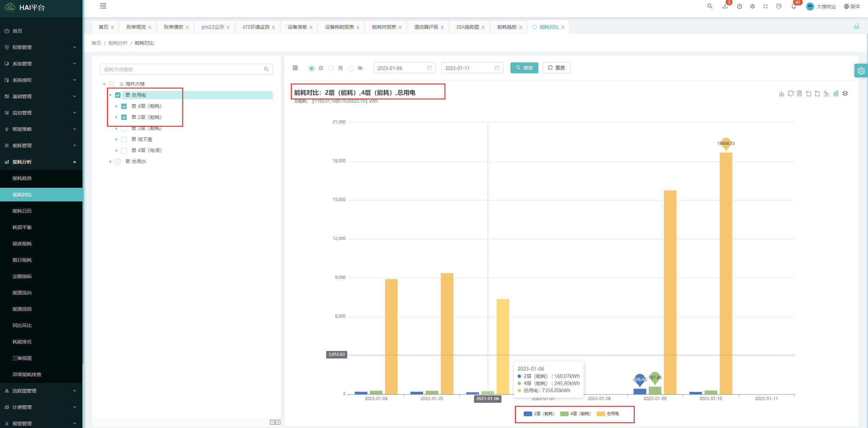The height and width of the screenshot is (428, 868).
Task: Select the 年 (year) radio button
Action: 351,68
